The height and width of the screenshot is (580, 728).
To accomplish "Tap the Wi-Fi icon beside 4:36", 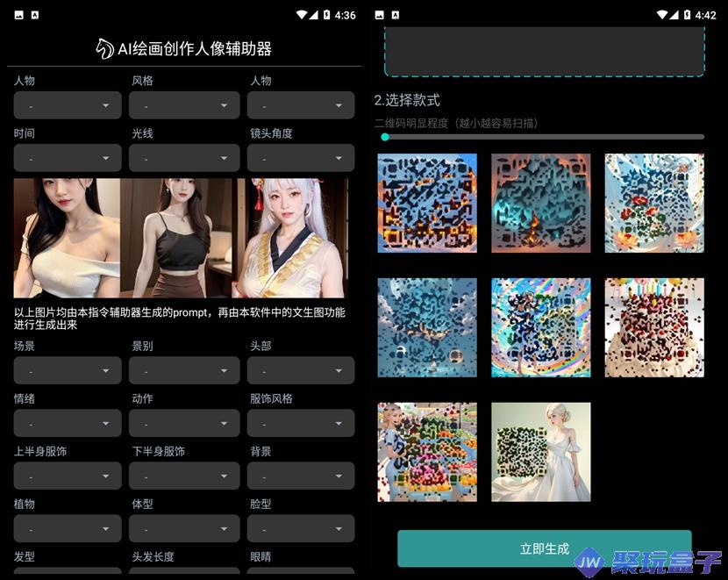I will point(302,15).
